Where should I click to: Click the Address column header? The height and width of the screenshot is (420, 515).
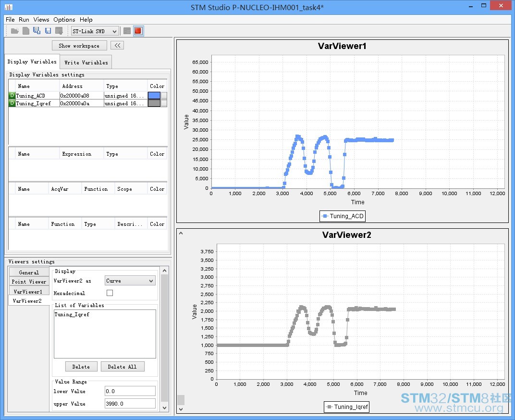pos(81,86)
